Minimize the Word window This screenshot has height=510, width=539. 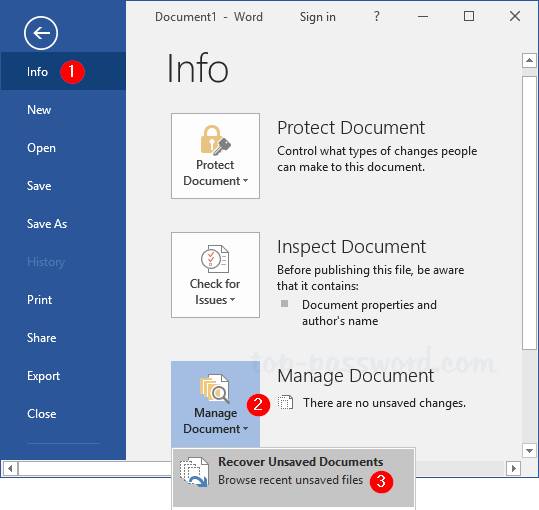[x=423, y=16]
